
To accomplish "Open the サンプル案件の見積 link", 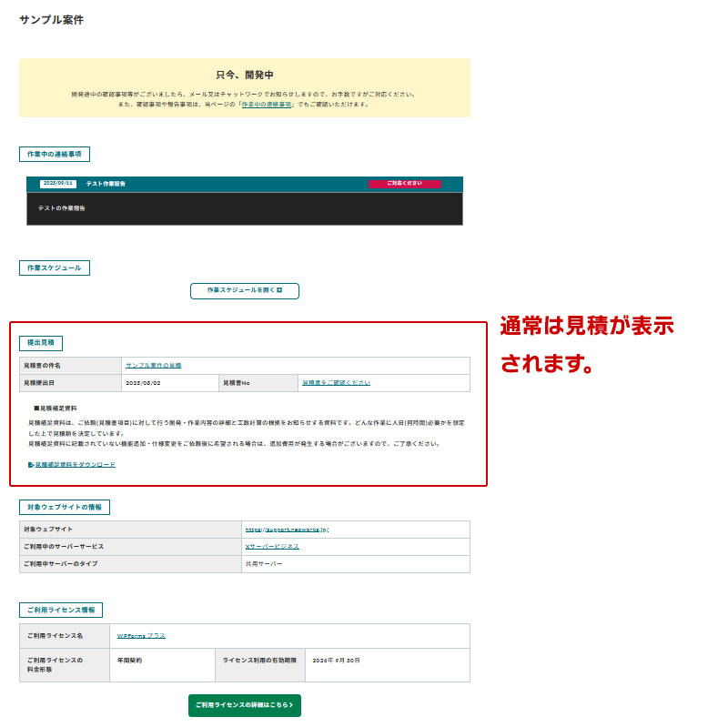I will point(157,363).
